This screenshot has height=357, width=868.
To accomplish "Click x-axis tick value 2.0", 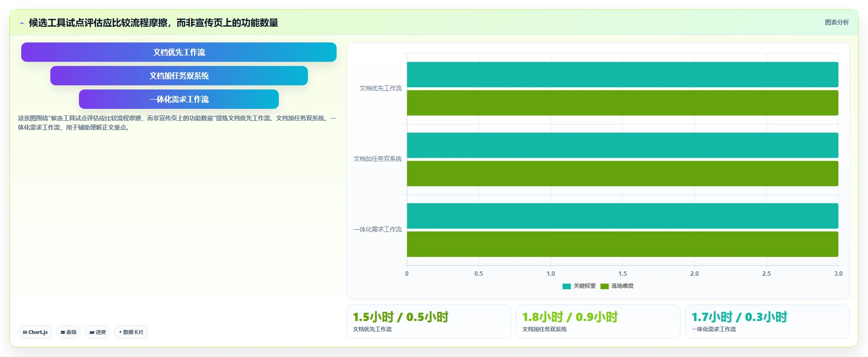I will (694, 274).
